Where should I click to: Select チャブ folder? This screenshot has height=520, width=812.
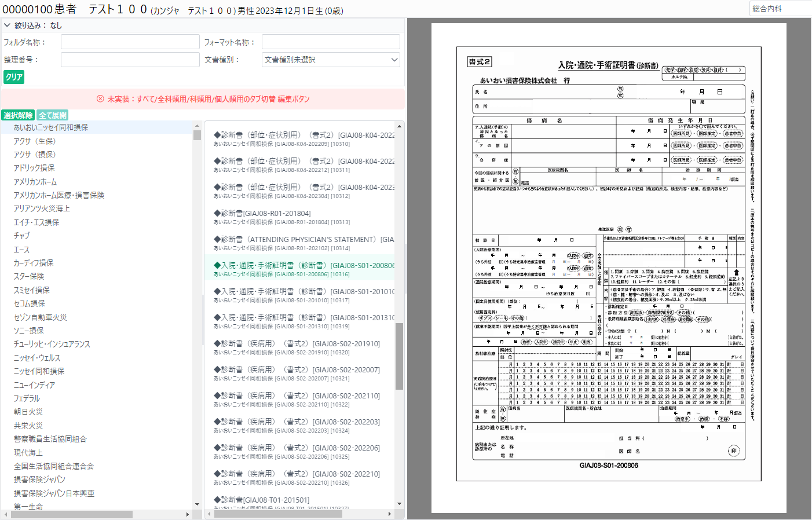(97, 236)
